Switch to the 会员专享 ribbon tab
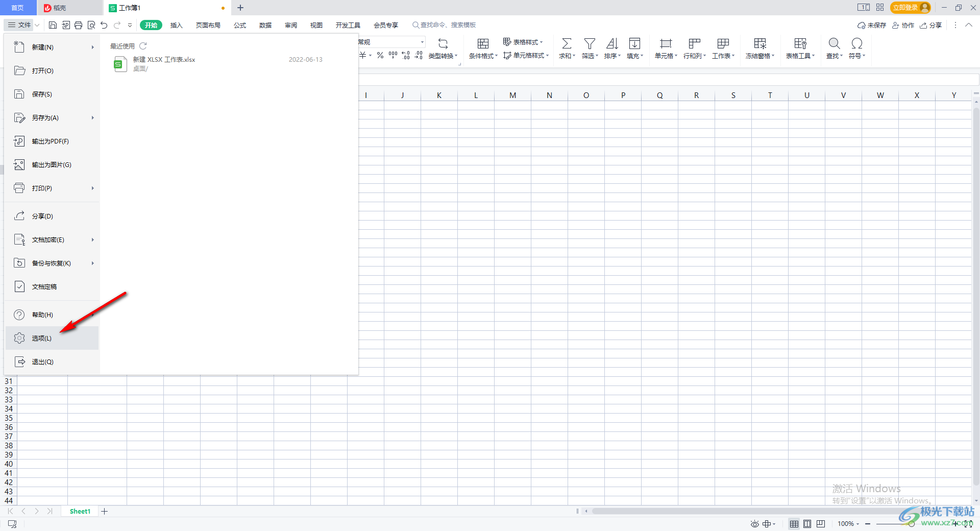 386,25
